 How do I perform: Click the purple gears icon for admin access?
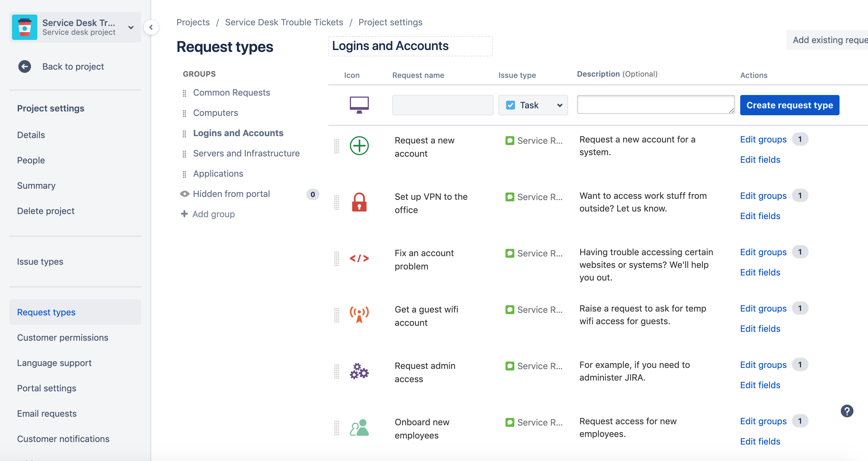pyautogui.click(x=359, y=371)
